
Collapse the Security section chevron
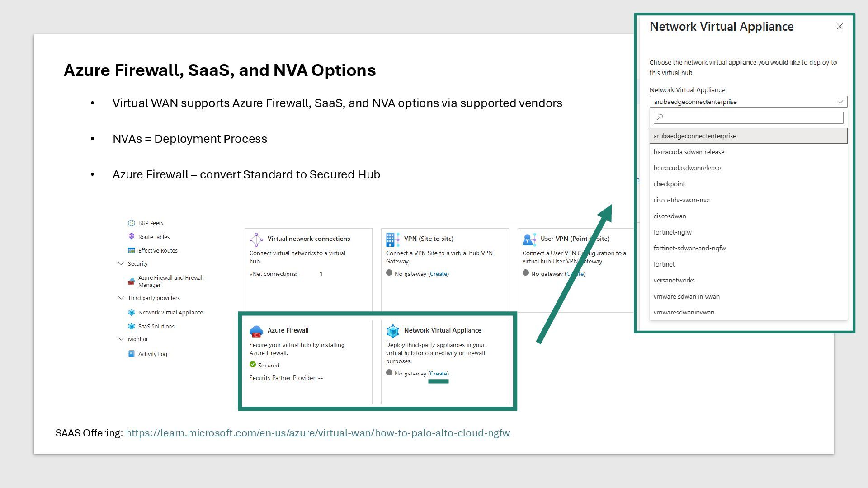click(121, 263)
